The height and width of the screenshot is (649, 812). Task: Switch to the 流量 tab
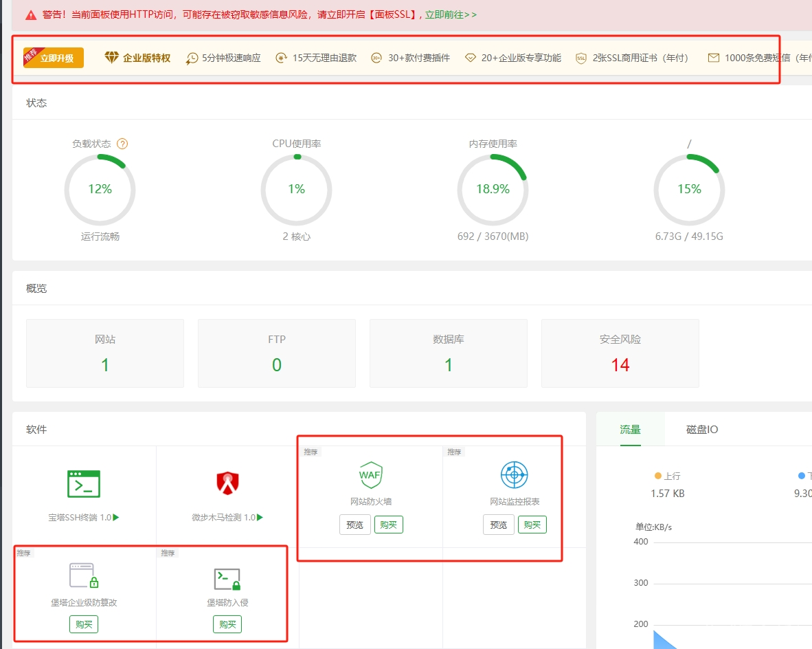click(630, 429)
